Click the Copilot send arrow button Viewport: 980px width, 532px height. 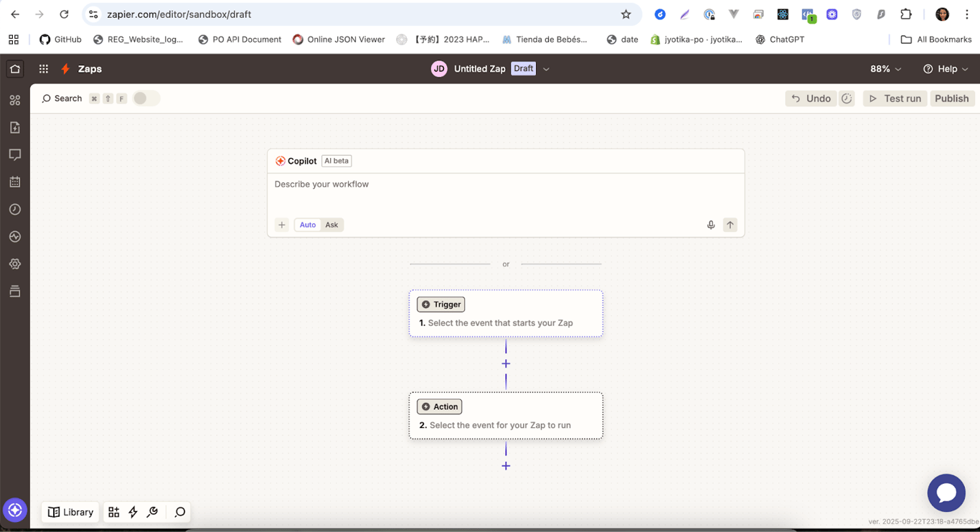[730, 225]
